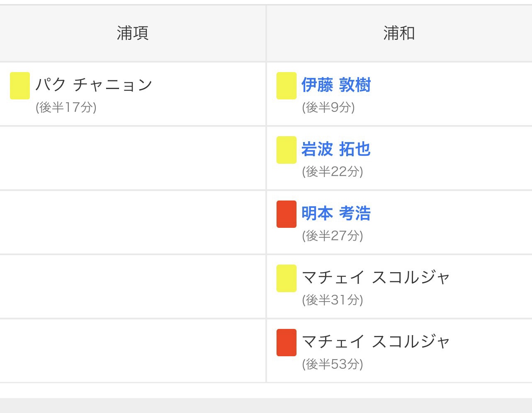This screenshot has height=413, width=532.
Task: Click the name パク チャニョン
Action: [x=94, y=85]
